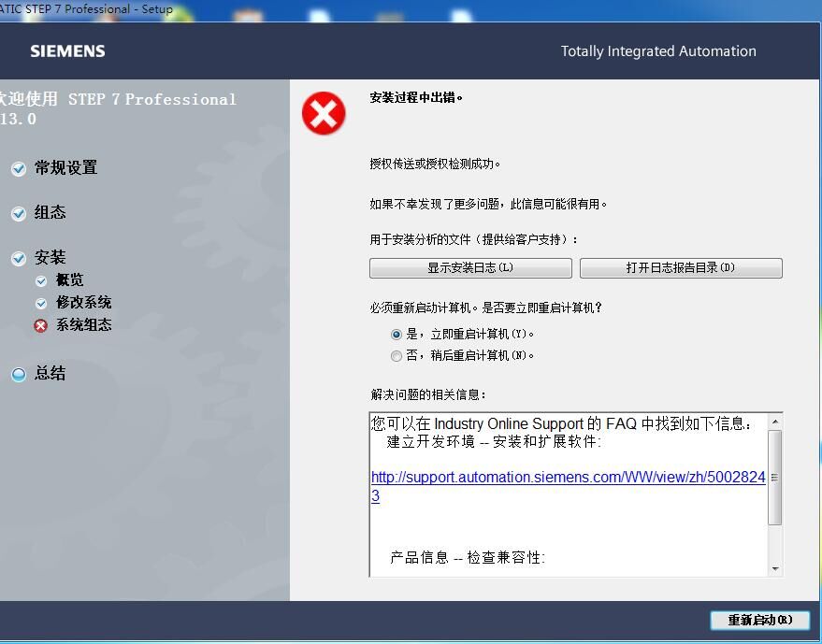Click the 建立开发环境 -- 安装和扩展软件 line
822x644 pixels.
(x=494, y=442)
